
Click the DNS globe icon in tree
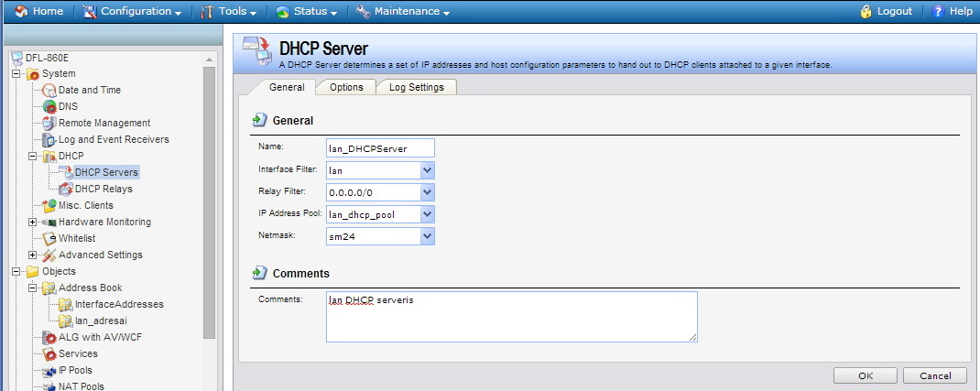49,106
